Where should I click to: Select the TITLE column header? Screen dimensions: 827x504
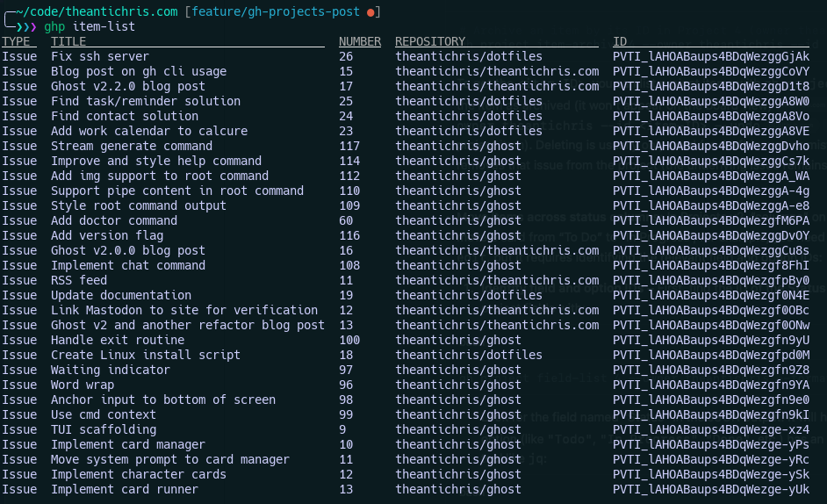[x=68, y=41]
